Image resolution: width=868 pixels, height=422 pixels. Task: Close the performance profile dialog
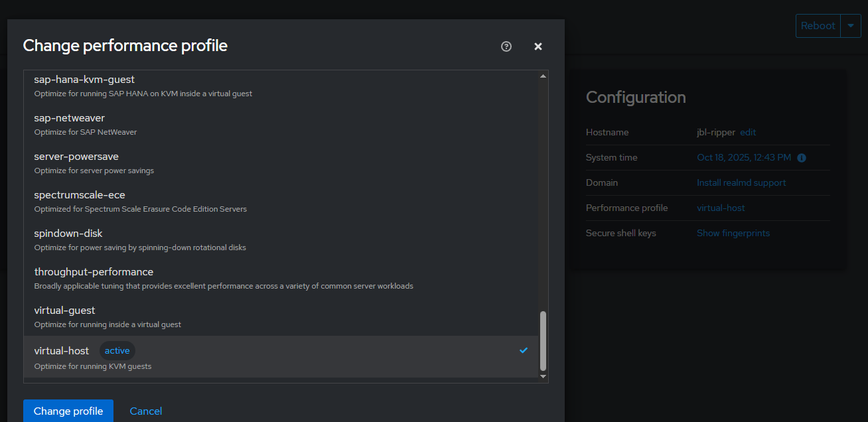(x=538, y=46)
